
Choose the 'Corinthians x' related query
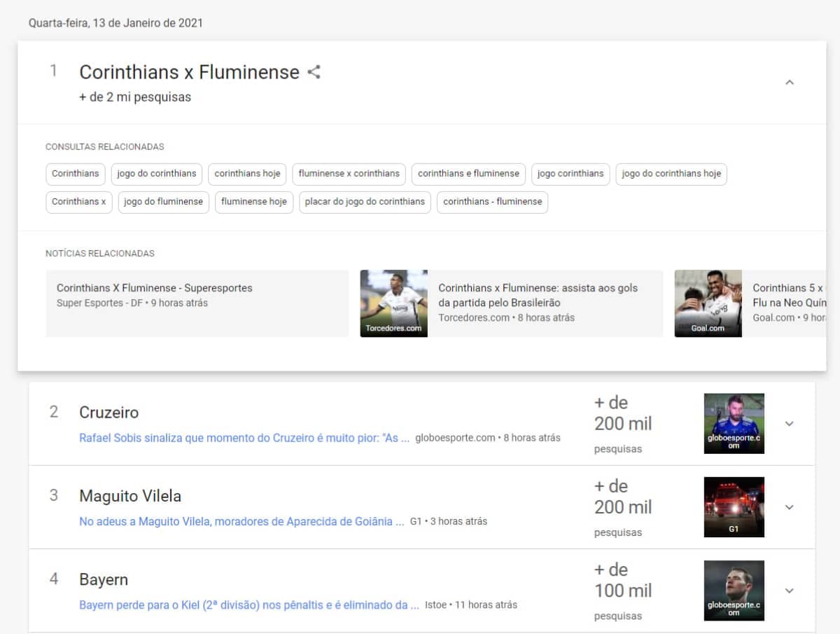(x=79, y=202)
